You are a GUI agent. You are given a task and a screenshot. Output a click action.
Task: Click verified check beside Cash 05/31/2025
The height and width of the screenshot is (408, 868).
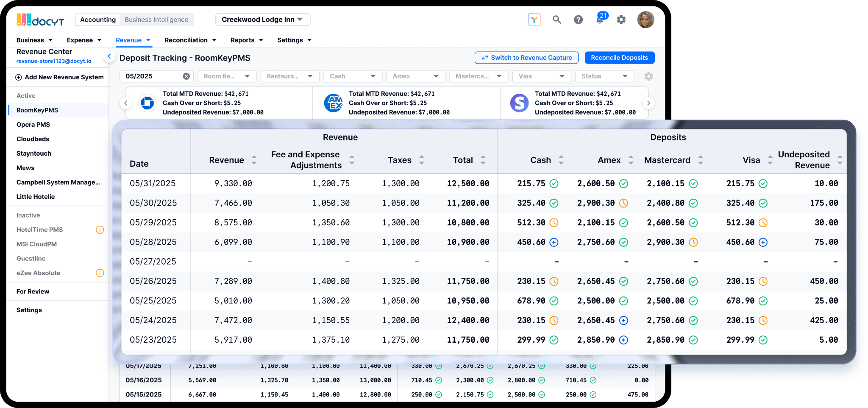click(x=554, y=184)
